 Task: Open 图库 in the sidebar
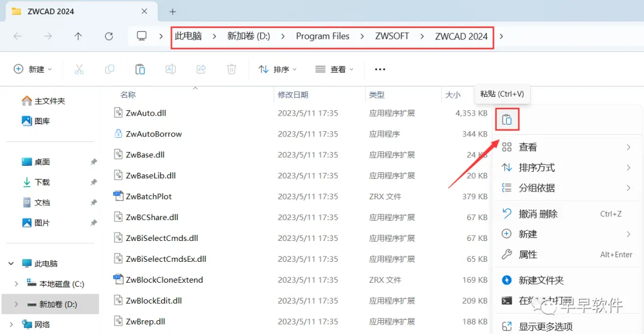(x=35, y=121)
